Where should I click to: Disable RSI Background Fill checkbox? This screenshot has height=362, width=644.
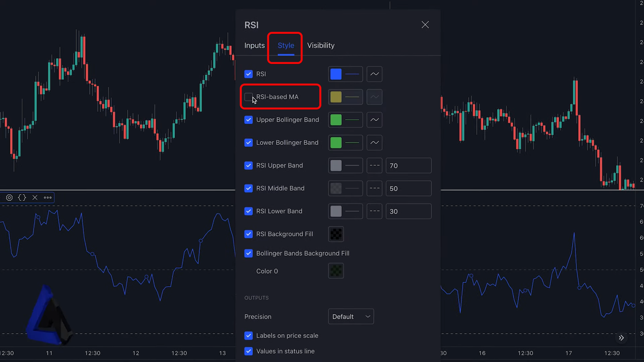(249, 234)
